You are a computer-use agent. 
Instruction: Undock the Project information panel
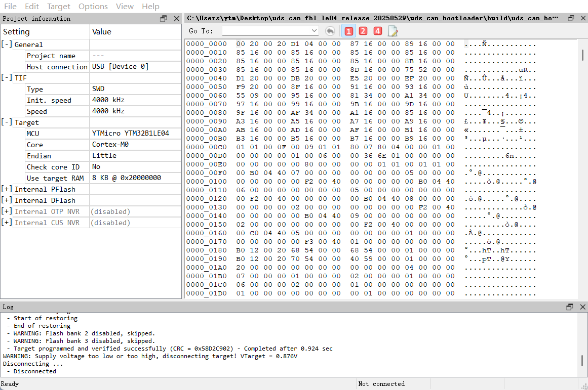coord(164,19)
